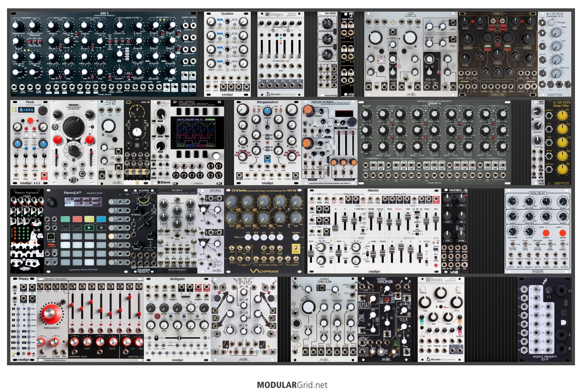Click the Quadrax RISE 1 knob
Image resolution: width=585 pixels, height=392 pixels.
tap(211, 21)
